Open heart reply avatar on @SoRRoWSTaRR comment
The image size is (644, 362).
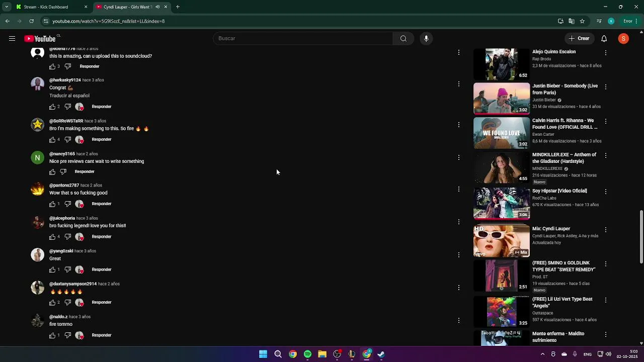[79, 139]
